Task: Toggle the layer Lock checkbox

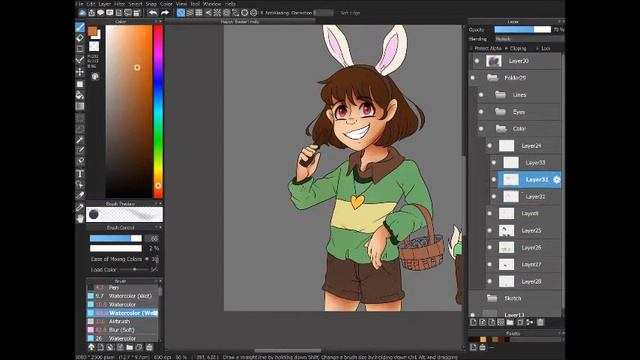Action: tap(538, 48)
